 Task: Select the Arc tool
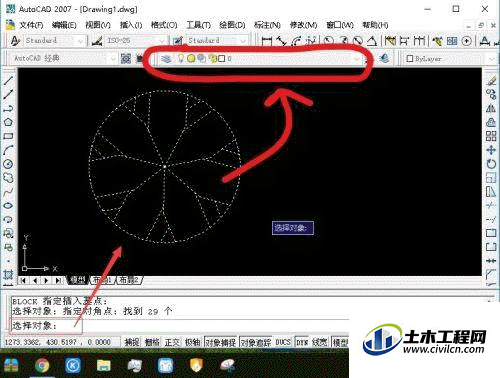point(8,150)
